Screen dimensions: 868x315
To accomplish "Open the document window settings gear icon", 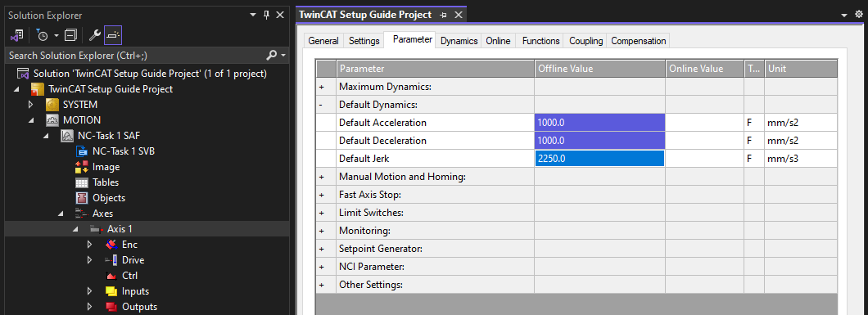I will [x=859, y=15].
